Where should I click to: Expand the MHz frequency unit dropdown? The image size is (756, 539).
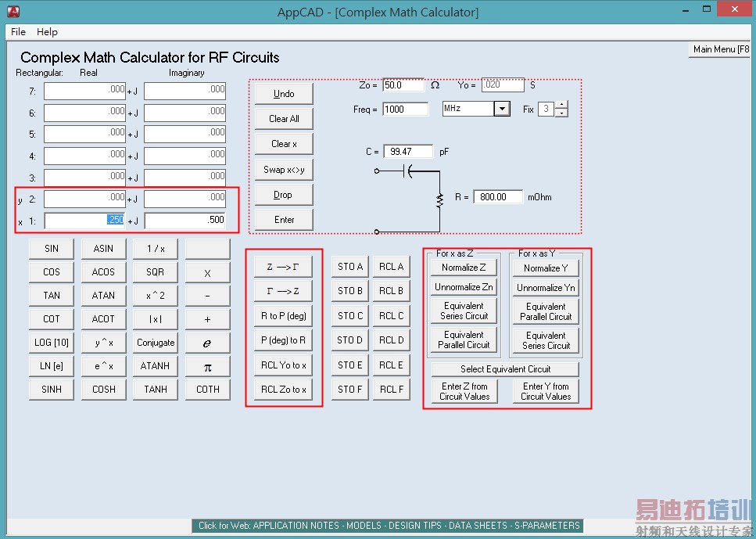coord(502,109)
